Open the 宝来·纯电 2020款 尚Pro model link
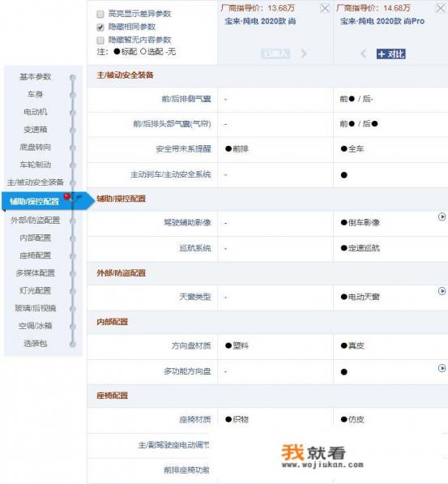 (382, 21)
